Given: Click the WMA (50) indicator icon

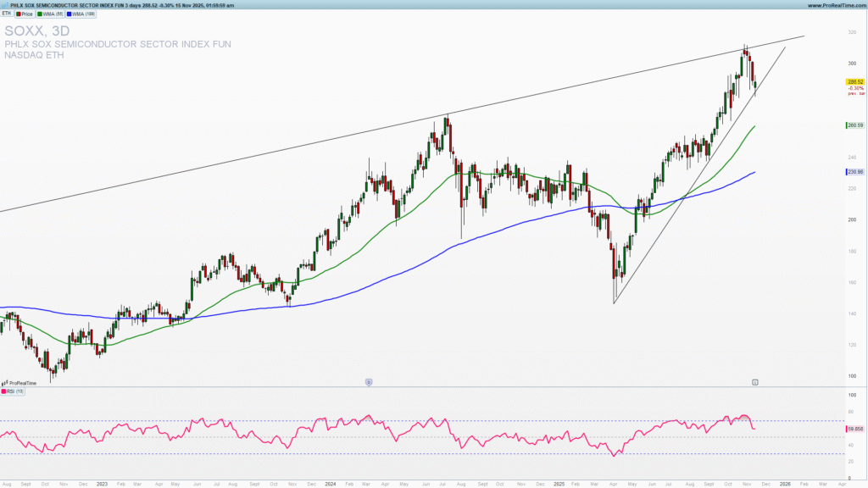Looking at the screenshot, I should tap(39, 14).
